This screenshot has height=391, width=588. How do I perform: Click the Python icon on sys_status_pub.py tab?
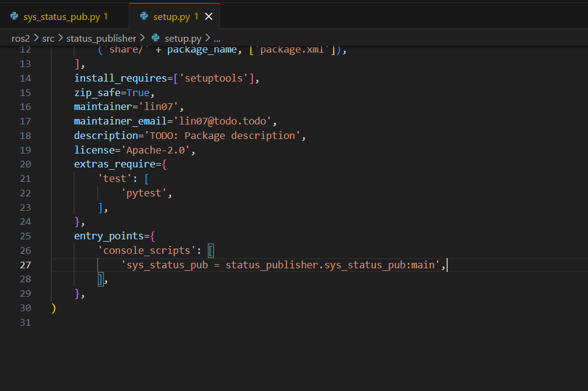[15, 16]
